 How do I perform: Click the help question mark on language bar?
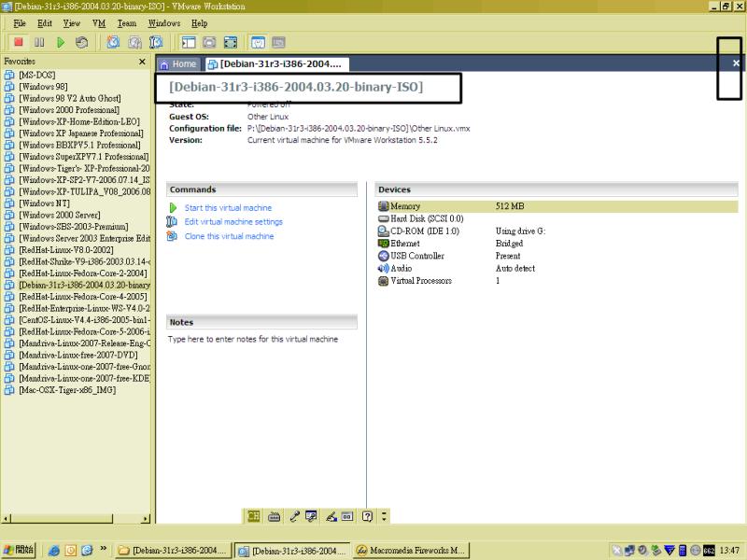pos(367,516)
